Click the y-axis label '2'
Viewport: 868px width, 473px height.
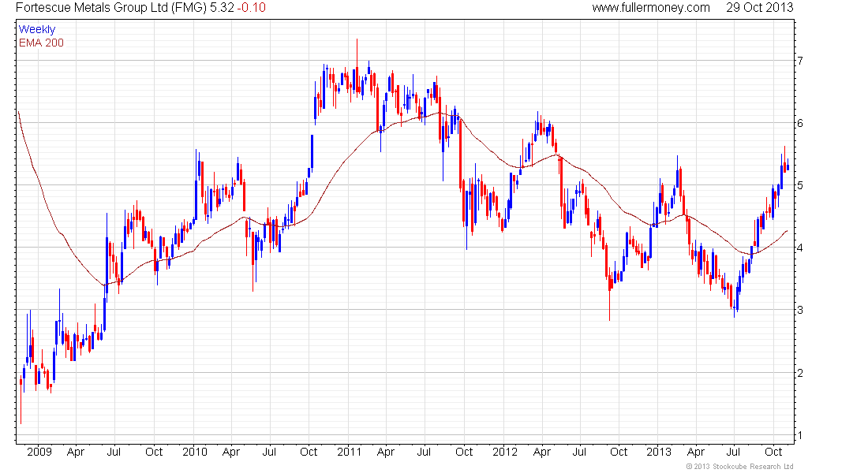point(800,373)
